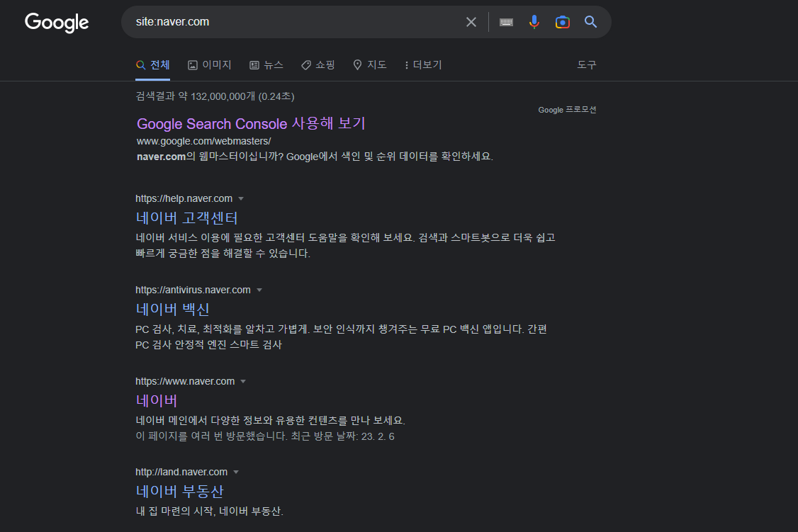Expand arrow next to antivirus.naver.com
The image size is (798, 532).
pos(259,290)
